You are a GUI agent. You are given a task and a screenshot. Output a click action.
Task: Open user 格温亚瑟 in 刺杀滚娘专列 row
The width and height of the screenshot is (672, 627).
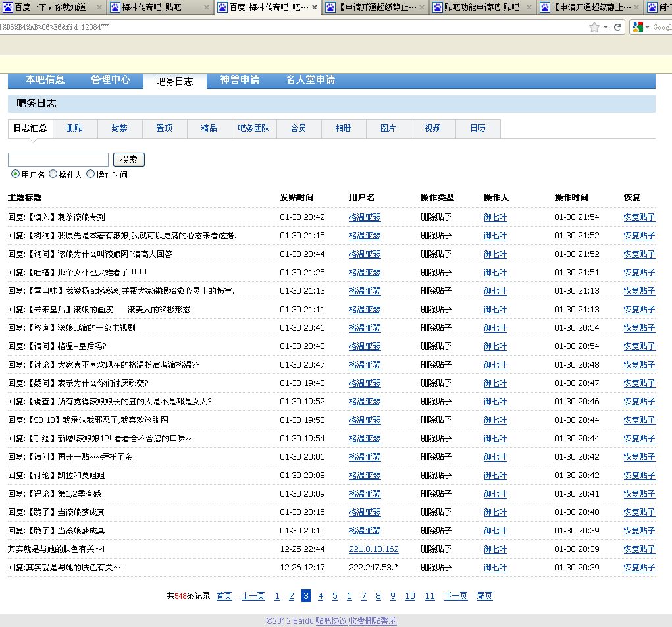365,217
